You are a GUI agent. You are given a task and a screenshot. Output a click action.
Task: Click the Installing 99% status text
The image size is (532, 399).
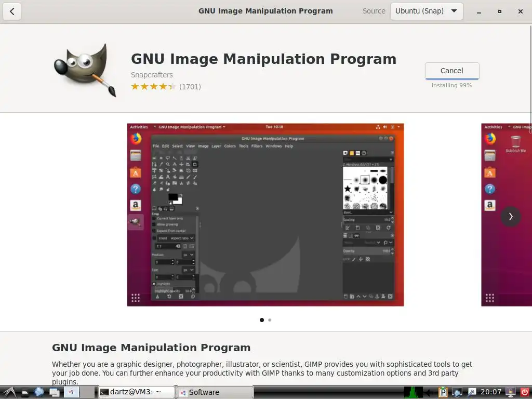[x=451, y=86]
